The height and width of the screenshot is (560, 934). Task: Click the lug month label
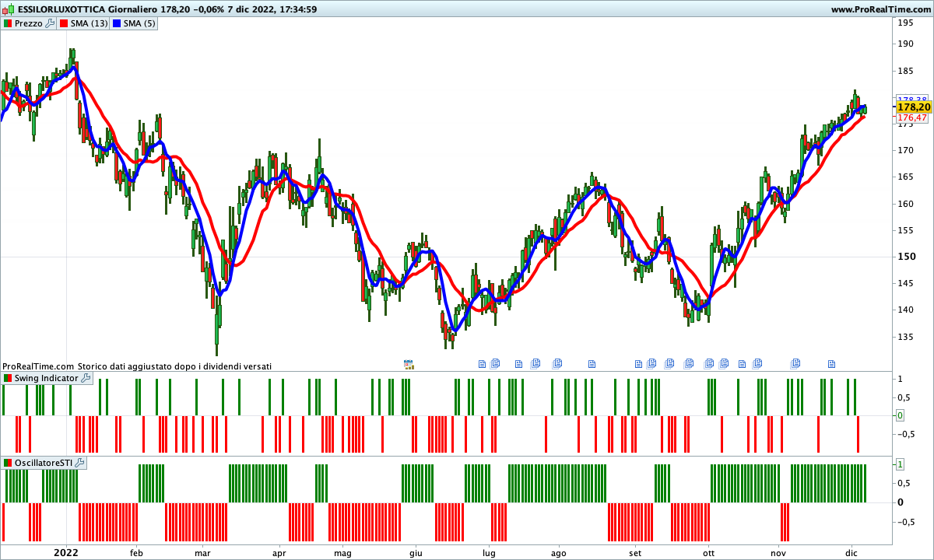pyautogui.click(x=488, y=552)
